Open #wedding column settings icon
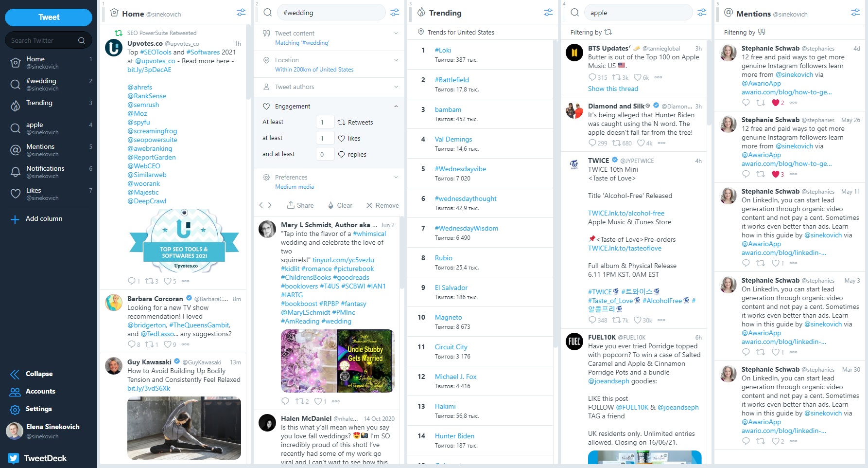868x468 pixels. point(395,13)
